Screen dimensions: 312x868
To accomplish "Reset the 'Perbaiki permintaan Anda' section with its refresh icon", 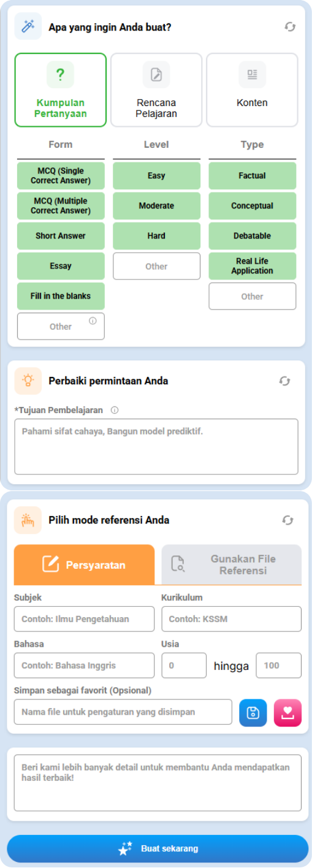I will (284, 381).
